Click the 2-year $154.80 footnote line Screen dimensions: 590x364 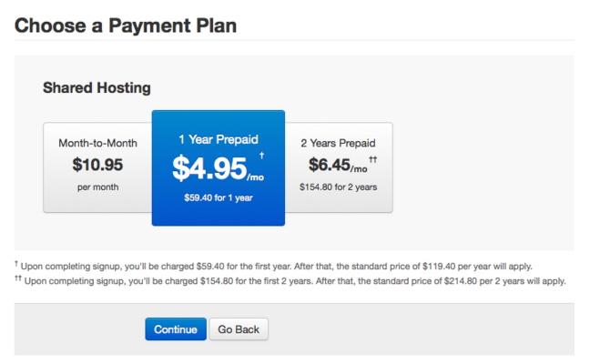tap(291, 280)
